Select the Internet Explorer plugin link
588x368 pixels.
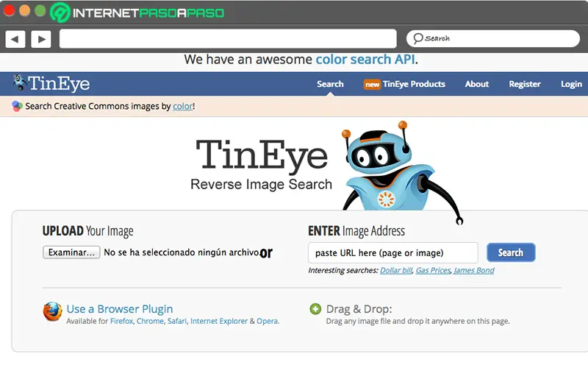(x=219, y=321)
